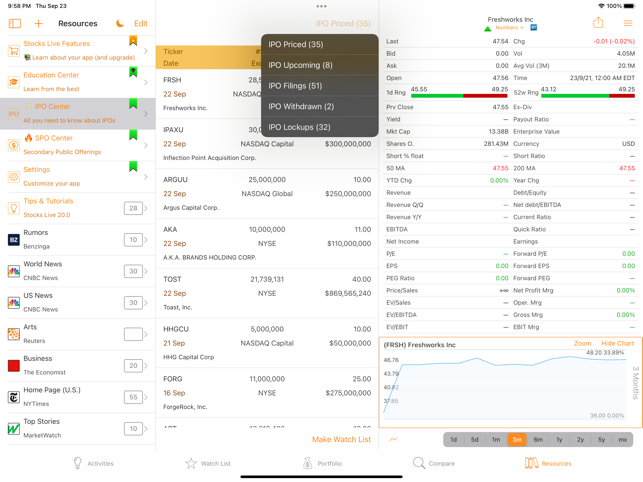Open the hamburger menu in quote panel

[x=628, y=23]
